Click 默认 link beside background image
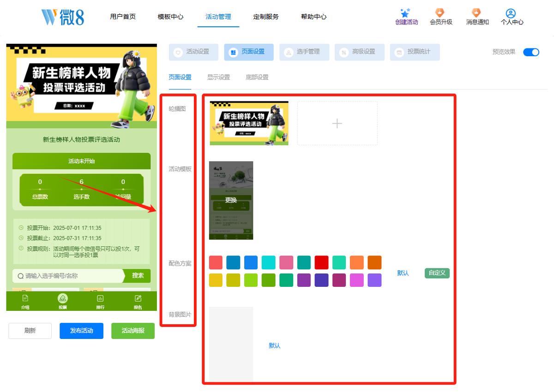 [x=275, y=345]
